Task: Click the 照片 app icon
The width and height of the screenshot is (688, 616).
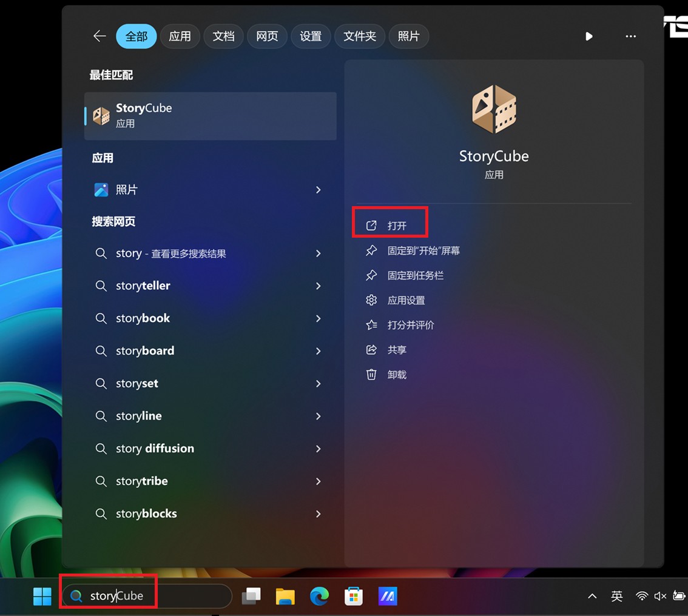Action: tap(101, 190)
